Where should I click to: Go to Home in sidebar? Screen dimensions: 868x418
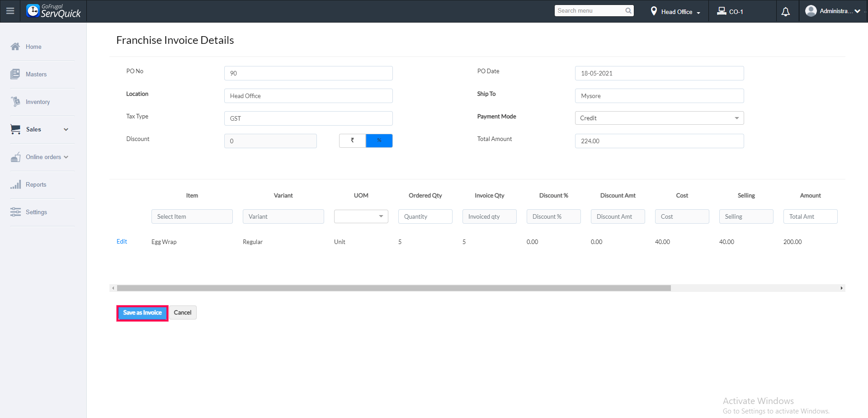33,47
